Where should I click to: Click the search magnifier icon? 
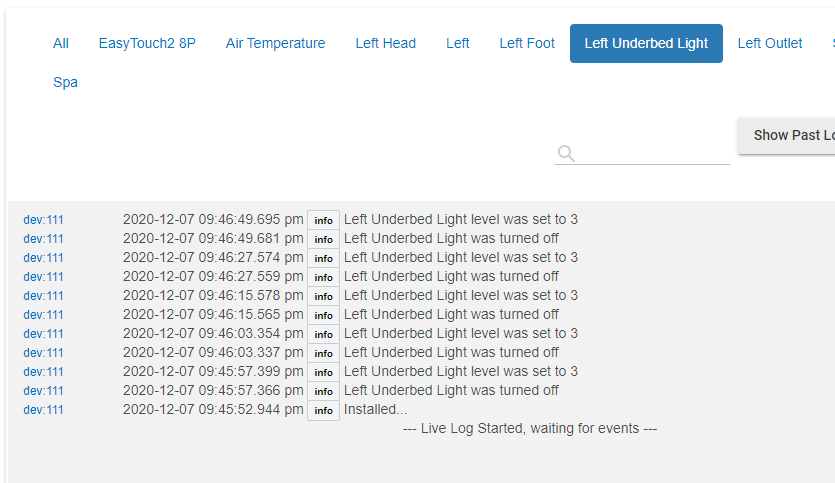coord(566,153)
